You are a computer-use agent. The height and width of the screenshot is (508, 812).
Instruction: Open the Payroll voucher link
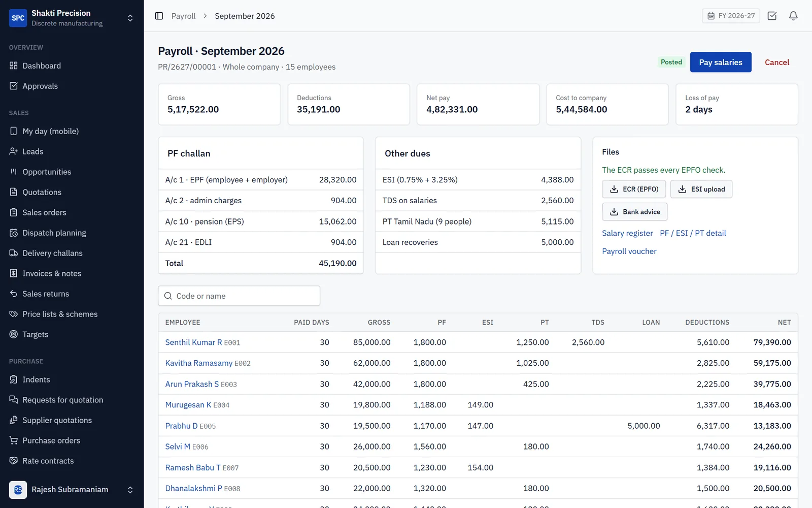pos(629,251)
